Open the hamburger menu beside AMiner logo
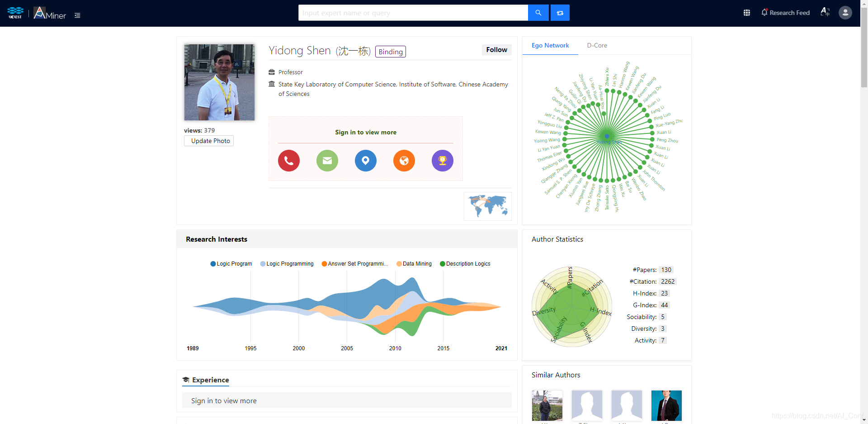Image resolution: width=868 pixels, height=424 pixels. pyautogui.click(x=77, y=15)
